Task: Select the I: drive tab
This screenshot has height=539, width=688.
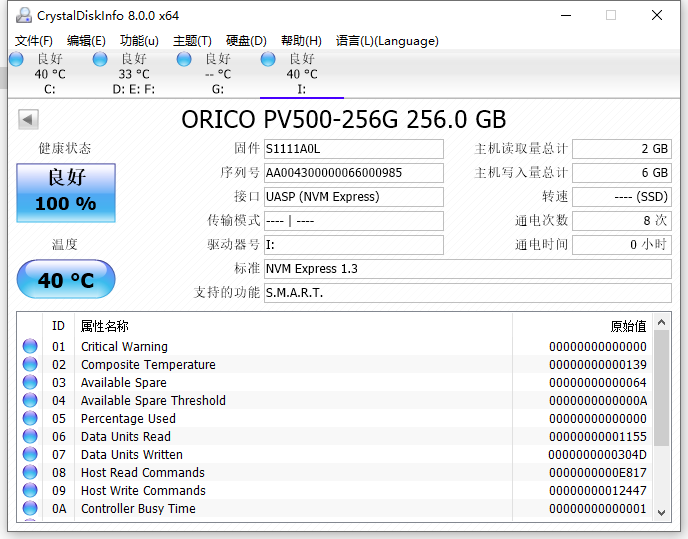Action: (302, 74)
